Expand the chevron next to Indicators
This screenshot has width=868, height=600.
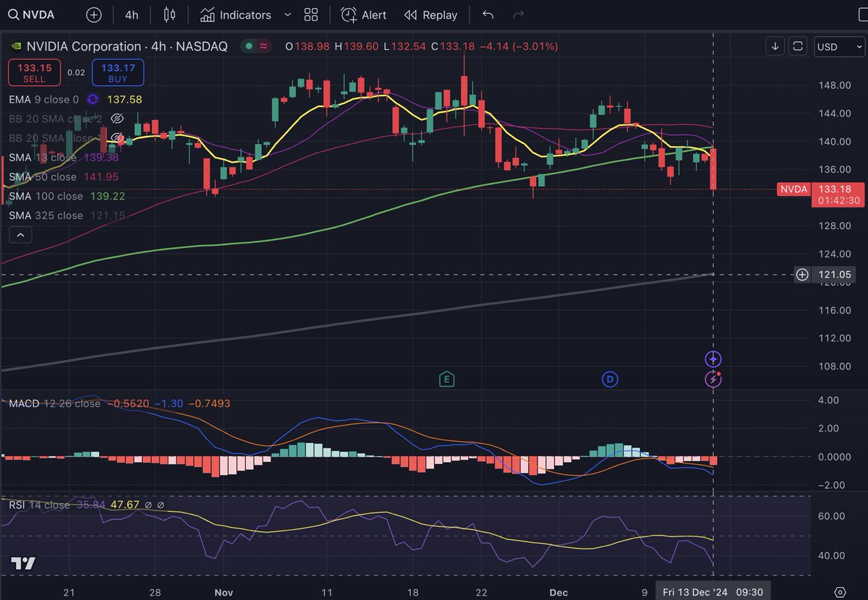click(x=288, y=14)
